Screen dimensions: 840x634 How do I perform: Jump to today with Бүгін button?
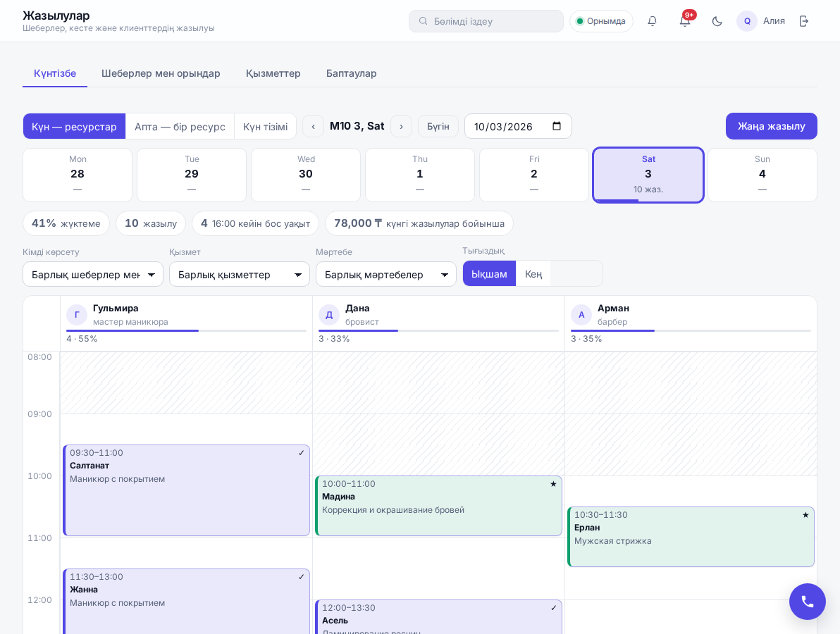(438, 126)
